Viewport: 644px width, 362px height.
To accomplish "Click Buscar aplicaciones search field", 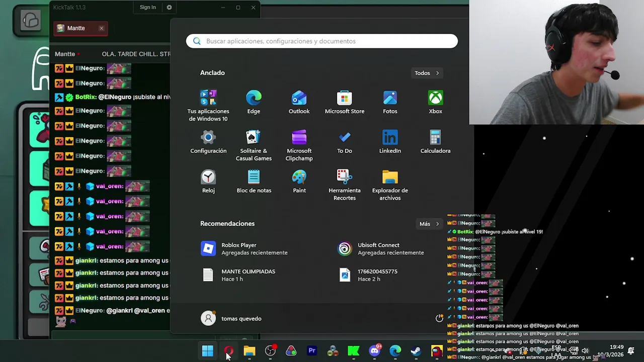I will 322,41.
